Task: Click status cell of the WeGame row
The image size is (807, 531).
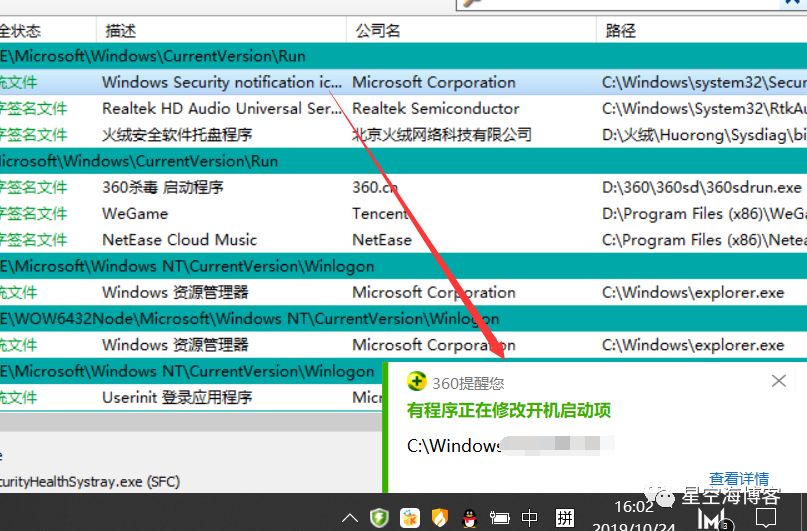Action: (33, 214)
